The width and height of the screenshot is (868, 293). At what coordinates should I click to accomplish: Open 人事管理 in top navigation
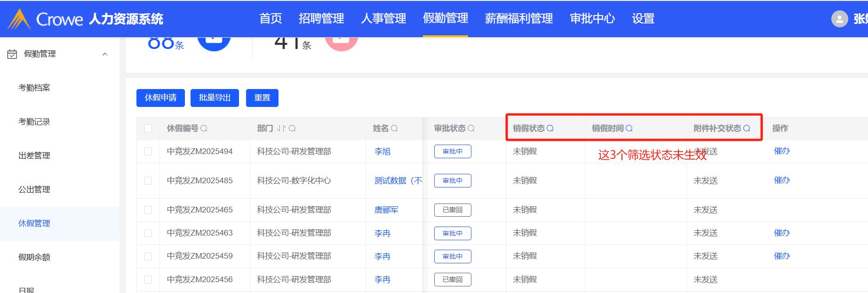(x=383, y=18)
